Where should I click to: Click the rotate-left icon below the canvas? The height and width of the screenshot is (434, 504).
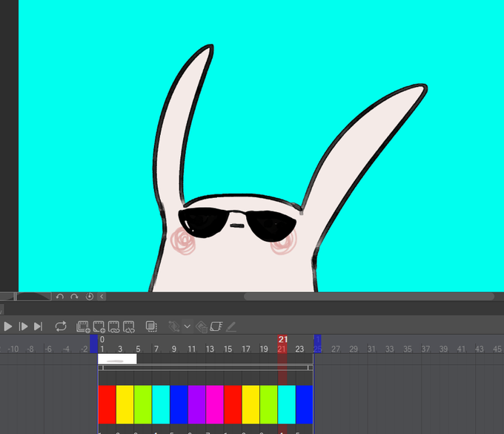(60, 297)
